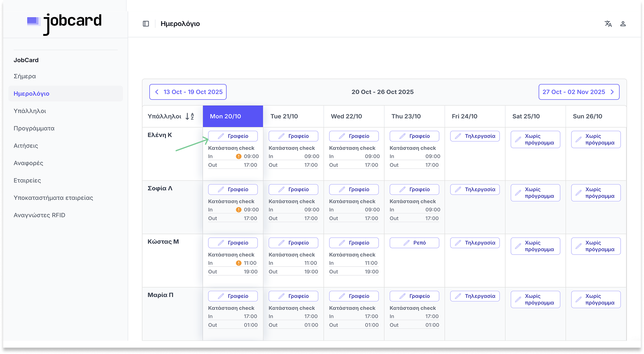Open Προγράμματα in the sidebar

point(34,128)
